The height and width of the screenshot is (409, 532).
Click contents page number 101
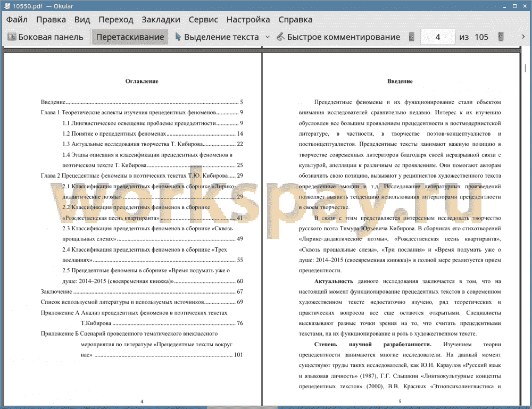coord(238,355)
